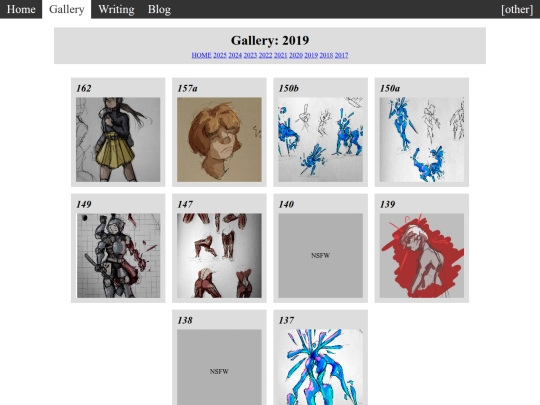Go to the 2025 gallery year link

(220, 55)
